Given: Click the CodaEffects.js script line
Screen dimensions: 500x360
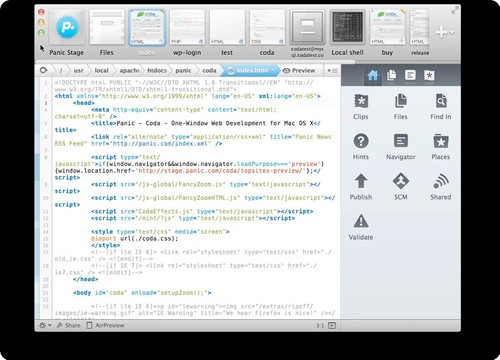Looking at the screenshot, I should click(x=202, y=211).
